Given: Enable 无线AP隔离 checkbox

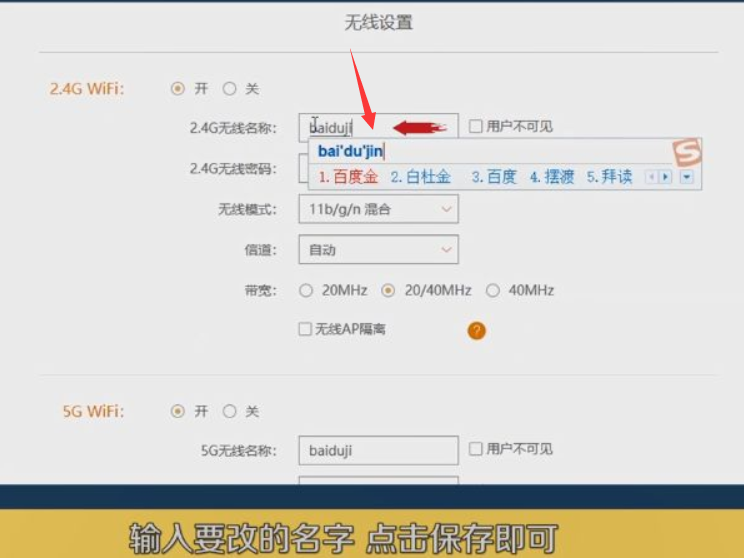Looking at the screenshot, I should [x=305, y=329].
